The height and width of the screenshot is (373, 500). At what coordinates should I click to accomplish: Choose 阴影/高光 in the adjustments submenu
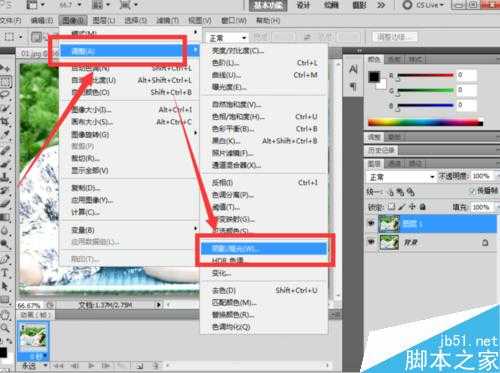coord(264,248)
